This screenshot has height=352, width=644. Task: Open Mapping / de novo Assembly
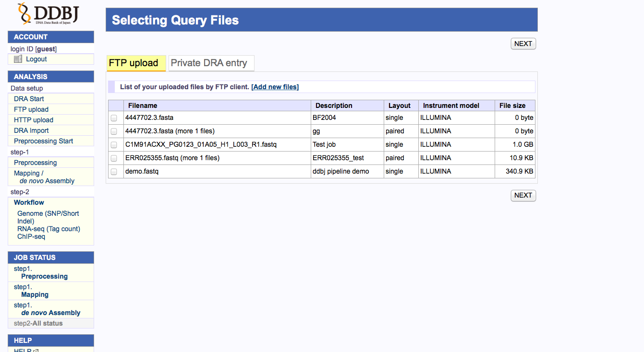[x=44, y=177]
